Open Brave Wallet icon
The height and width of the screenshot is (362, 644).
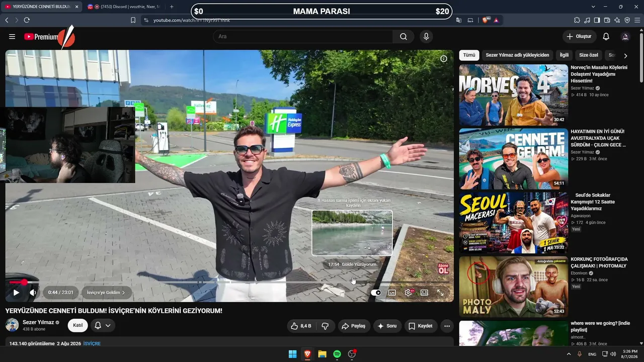click(x=607, y=20)
